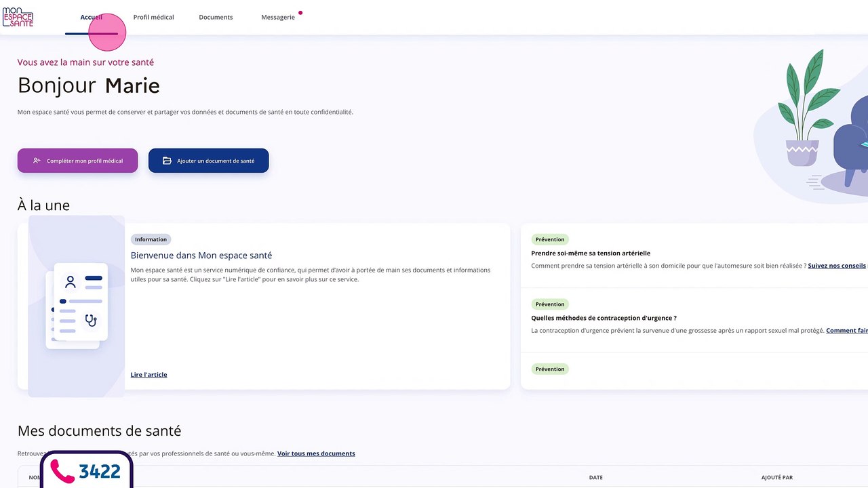Click the 'À la une' section heading
868x488 pixels.
(43, 205)
